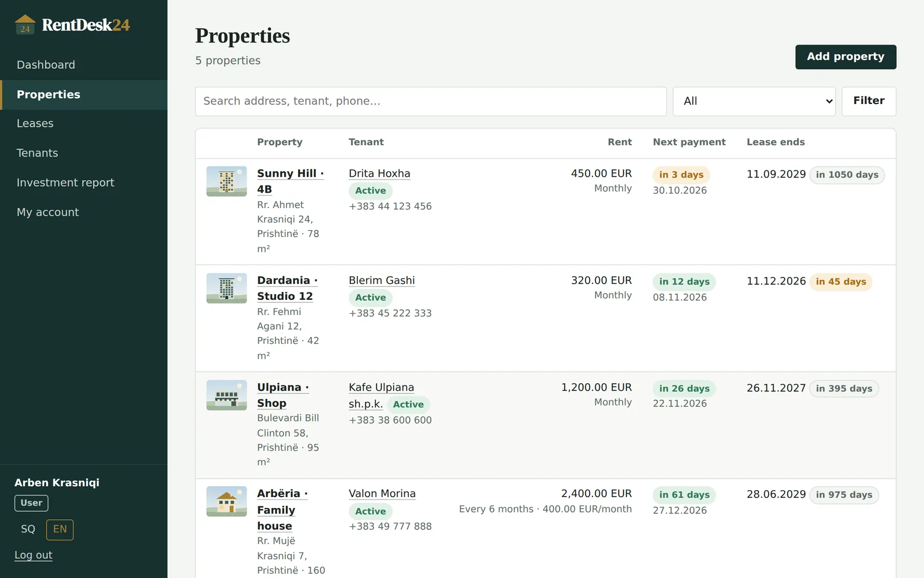The width and height of the screenshot is (924, 578).
Task: Open My account in sidebar
Action: (x=84, y=212)
